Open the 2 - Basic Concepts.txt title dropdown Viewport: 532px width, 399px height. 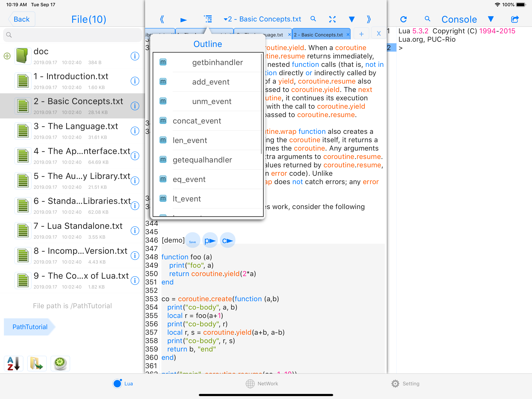(262, 19)
